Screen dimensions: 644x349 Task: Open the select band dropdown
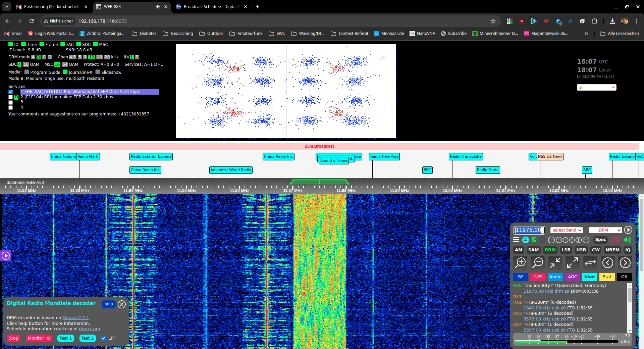click(x=567, y=230)
